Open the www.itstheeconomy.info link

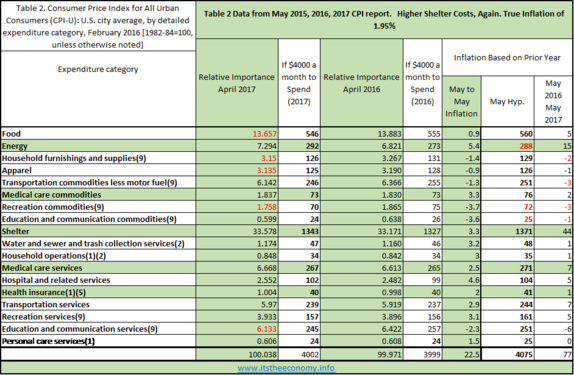point(286,368)
